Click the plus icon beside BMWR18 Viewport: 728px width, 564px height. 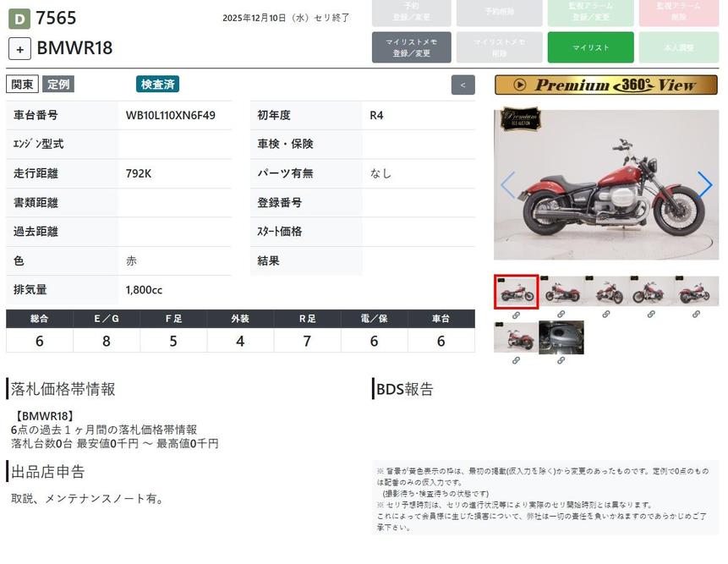(19, 48)
